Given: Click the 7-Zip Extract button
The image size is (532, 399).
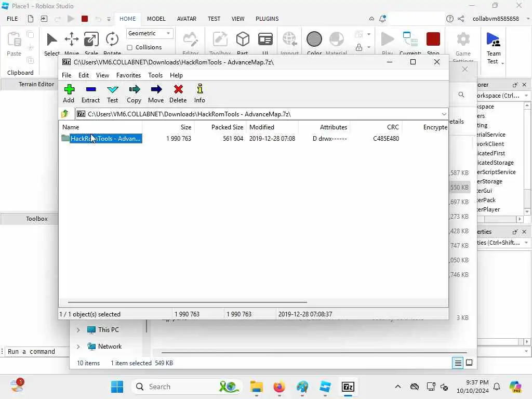Looking at the screenshot, I should pos(90,94).
